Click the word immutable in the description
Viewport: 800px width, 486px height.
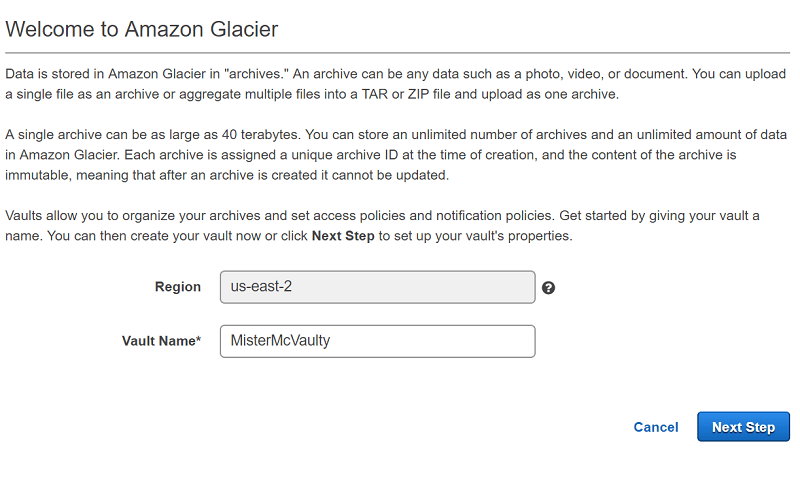pos(38,175)
